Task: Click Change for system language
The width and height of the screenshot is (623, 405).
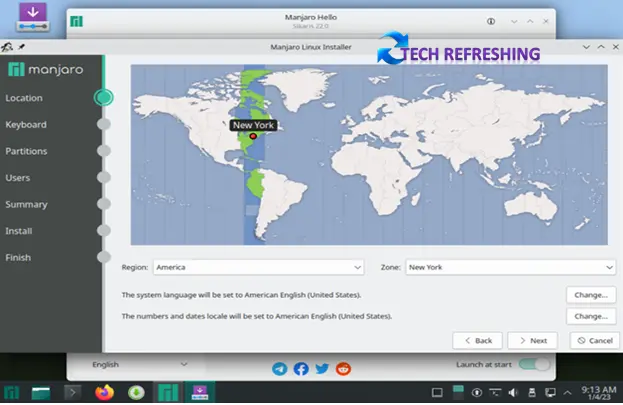Action: point(591,295)
